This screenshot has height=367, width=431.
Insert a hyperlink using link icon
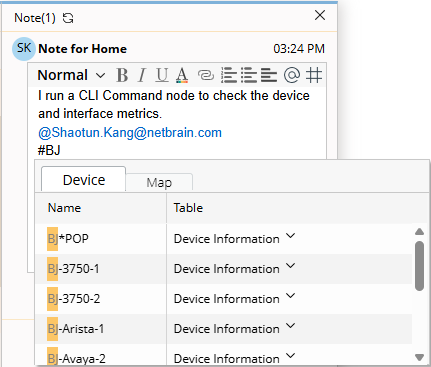coord(206,75)
